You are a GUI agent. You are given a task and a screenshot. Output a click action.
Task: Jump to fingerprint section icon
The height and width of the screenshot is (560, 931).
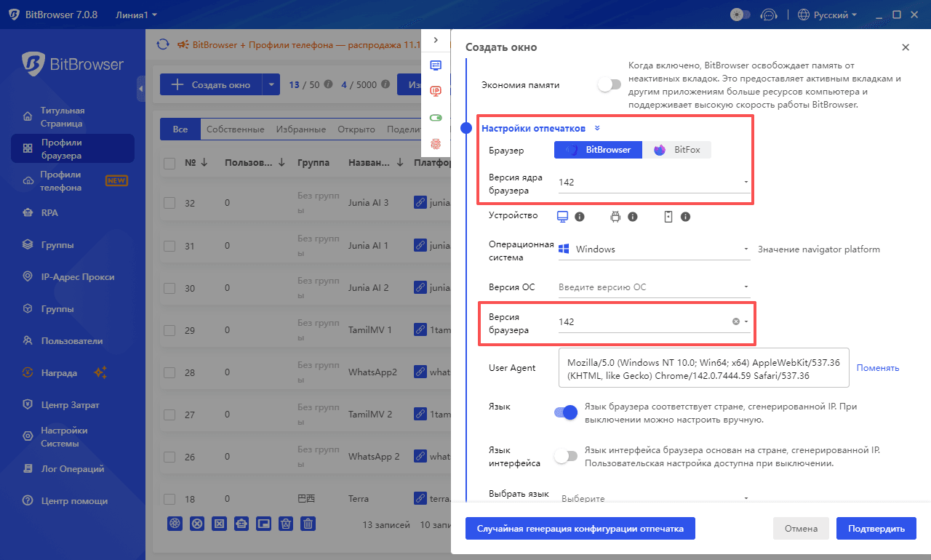point(436,143)
